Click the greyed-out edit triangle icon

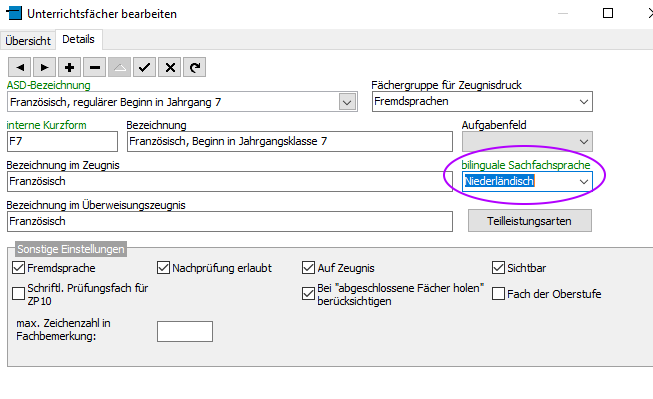click(120, 67)
